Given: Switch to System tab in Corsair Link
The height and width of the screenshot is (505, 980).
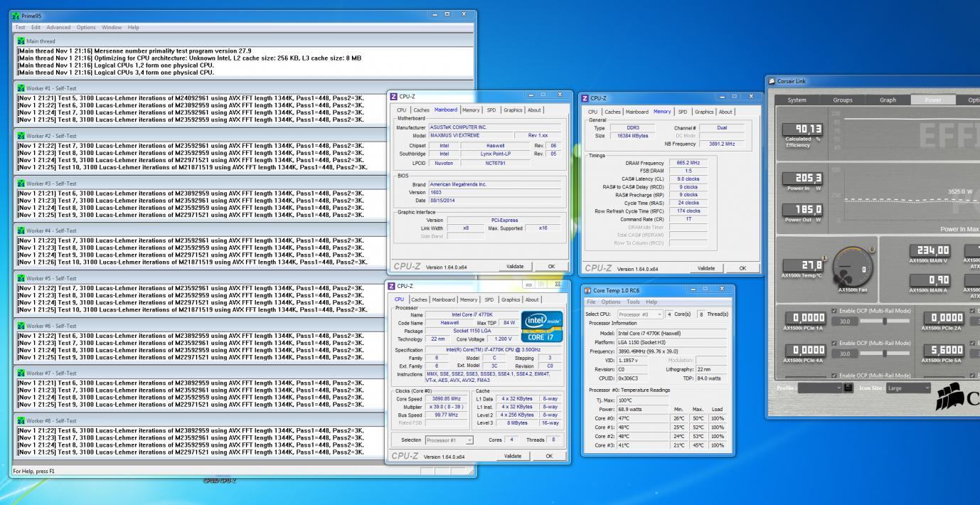Looking at the screenshot, I should coord(797,100).
